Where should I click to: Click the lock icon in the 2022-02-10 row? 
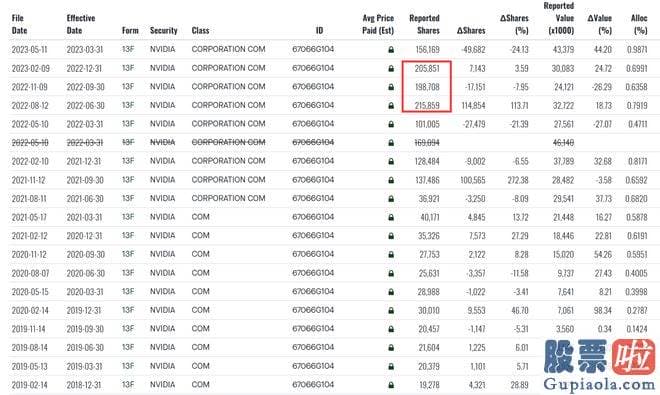(x=391, y=161)
